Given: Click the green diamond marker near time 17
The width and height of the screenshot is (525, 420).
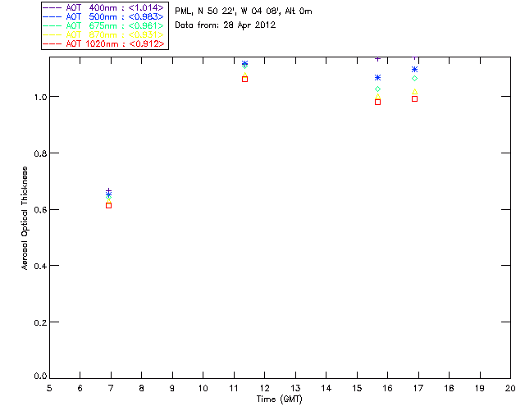Looking at the screenshot, I should point(414,79).
